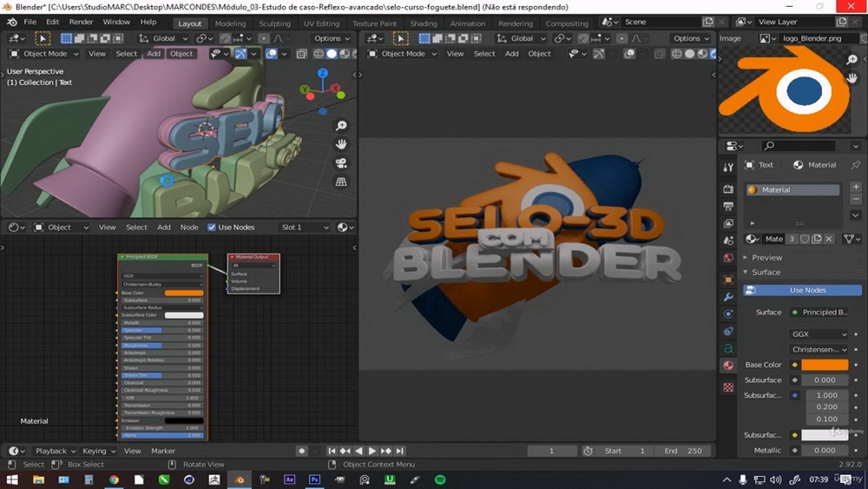Toggle overlays in left viewport header
Viewport: 868px width, 489px height.
pos(271,54)
